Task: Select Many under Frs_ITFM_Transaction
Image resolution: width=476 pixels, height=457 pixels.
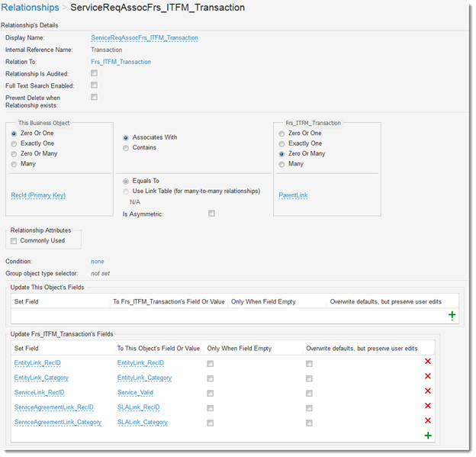Action: (x=281, y=164)
